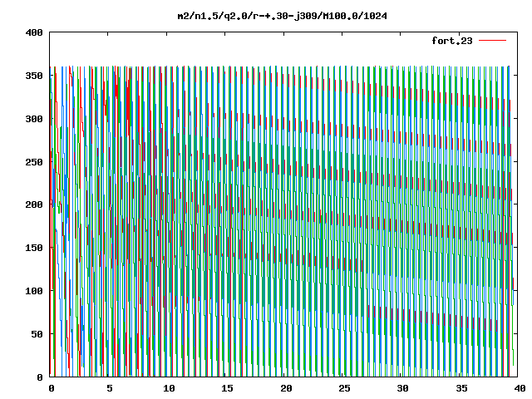The width and height of the screenshot is (532, 399).
Task: Click the x-axis label 30
Action: pos(402,388)
